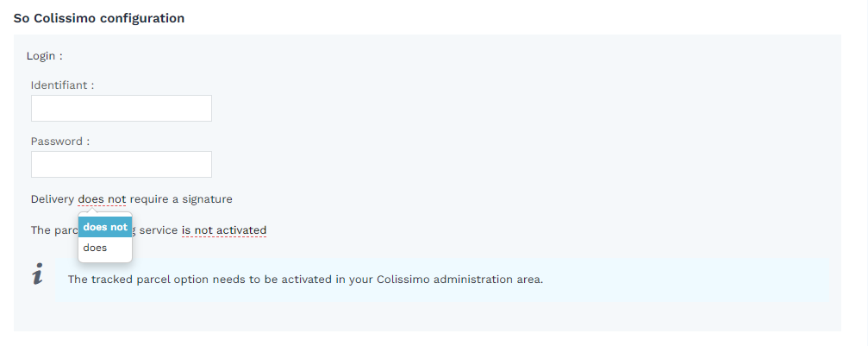Click the word "service" on the parcel line
The width and height of the screenshot is (868, 346).
[159, 230]
